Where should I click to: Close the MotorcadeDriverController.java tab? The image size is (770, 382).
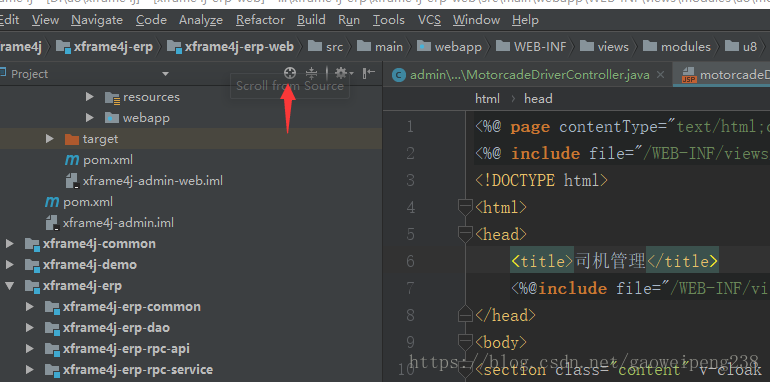point(660,75)
